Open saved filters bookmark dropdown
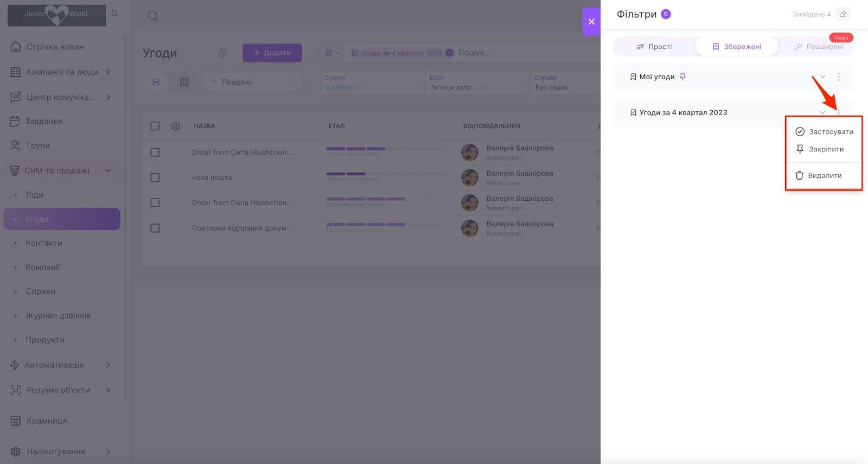Screen dimensions: 868x464 (x=332, y=53)
